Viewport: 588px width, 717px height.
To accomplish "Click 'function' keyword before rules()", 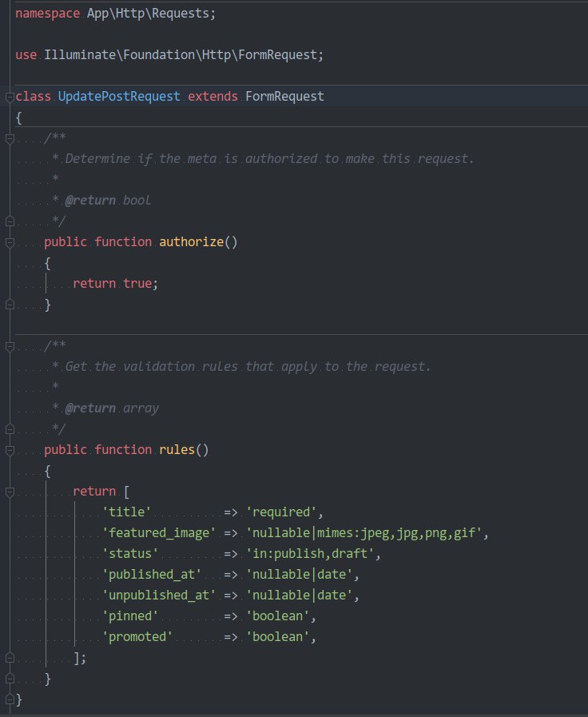I will [123, 450].
